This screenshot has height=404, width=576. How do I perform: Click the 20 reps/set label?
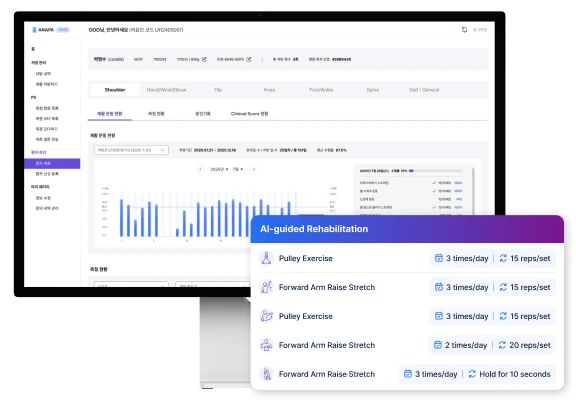(x=530, y=345)
